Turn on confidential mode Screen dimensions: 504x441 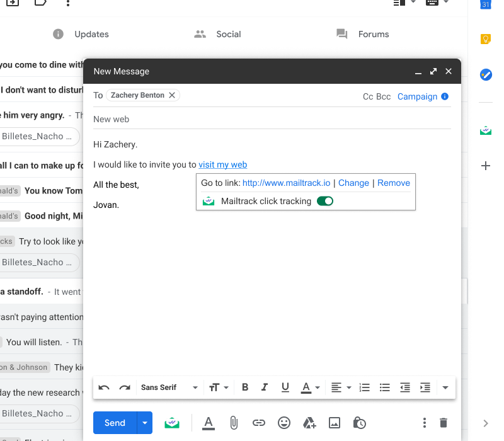click(x=359, y=423)
